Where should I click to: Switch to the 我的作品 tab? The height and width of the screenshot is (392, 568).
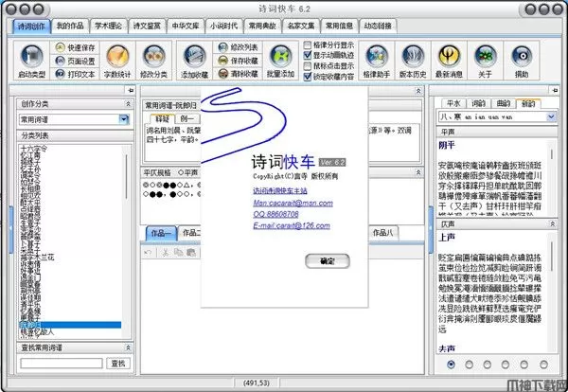pyautogui.click(x=70, y=26)
